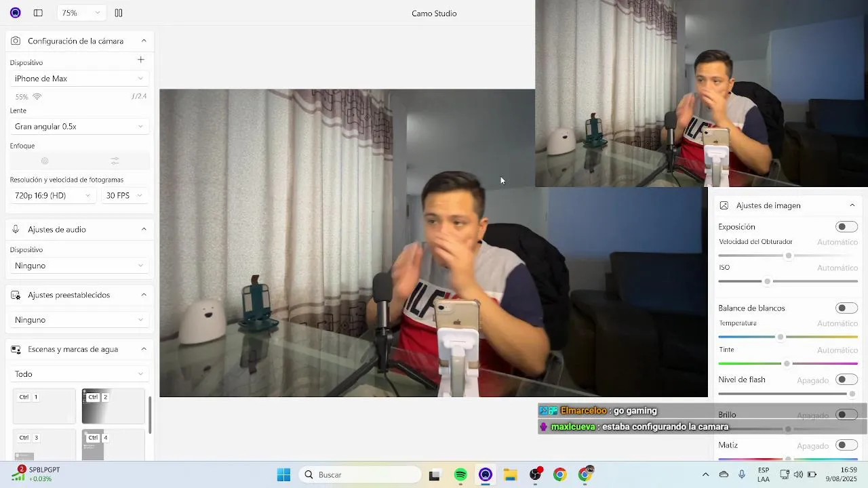
Task: Add a new device with the plus icon
Action: coord(141,60)
